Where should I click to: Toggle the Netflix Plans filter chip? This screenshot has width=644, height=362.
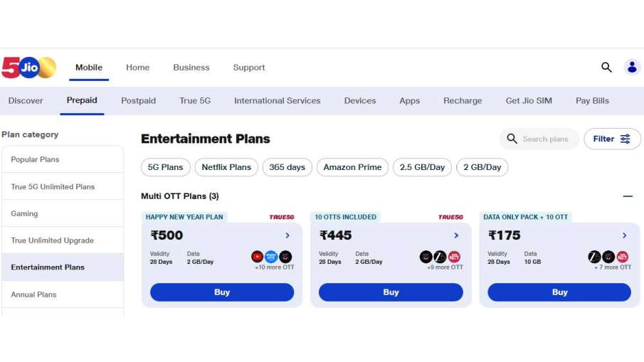click(226, 168)
